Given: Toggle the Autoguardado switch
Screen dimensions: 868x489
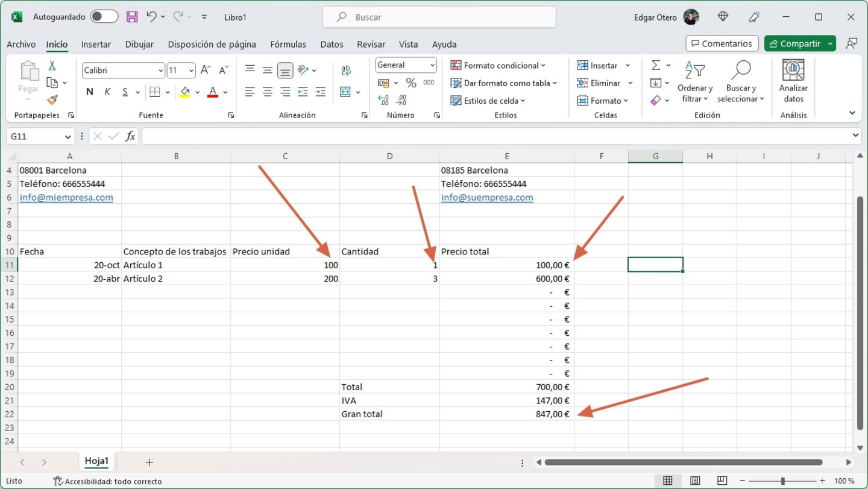Looking at the screenshot, I should coord(104,17).
